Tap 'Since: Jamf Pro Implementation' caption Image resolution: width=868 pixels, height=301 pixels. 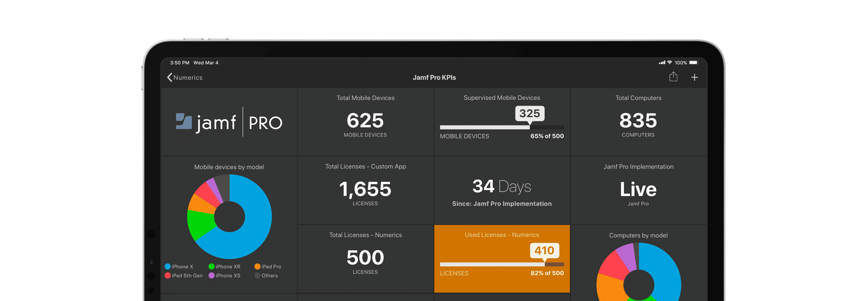502,204
